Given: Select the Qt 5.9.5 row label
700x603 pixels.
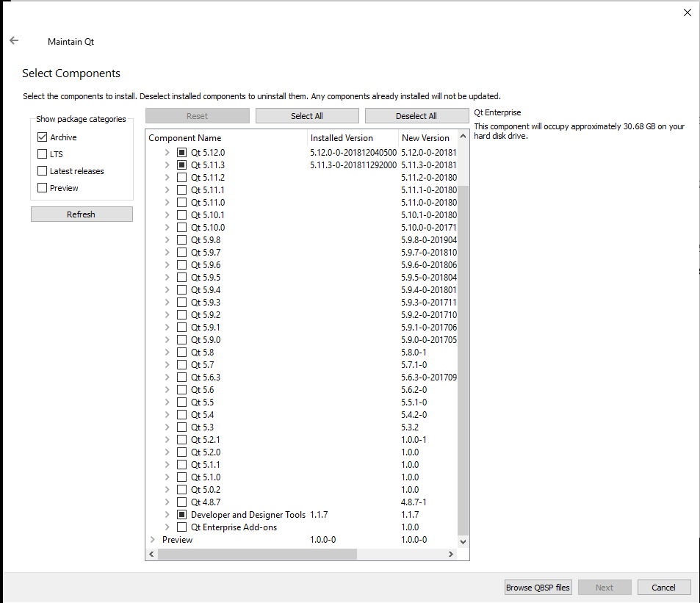Looking at the screenshot, I should pos(206,278).
